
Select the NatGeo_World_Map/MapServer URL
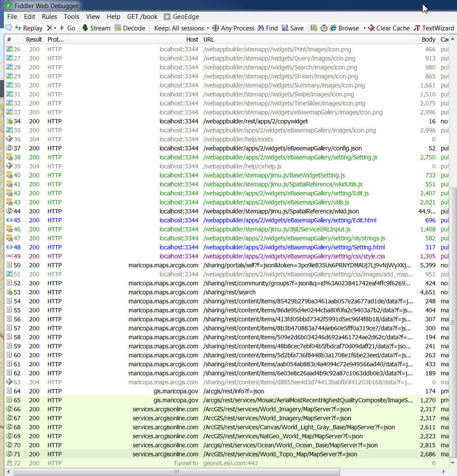point(283,436)
